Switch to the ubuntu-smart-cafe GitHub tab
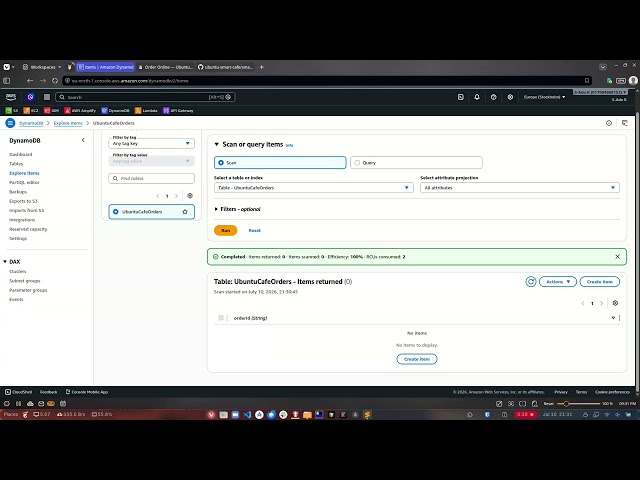Image resolution: width=640 pixels, height=480 pixels. pyautogui.click(x=226, y=67)
